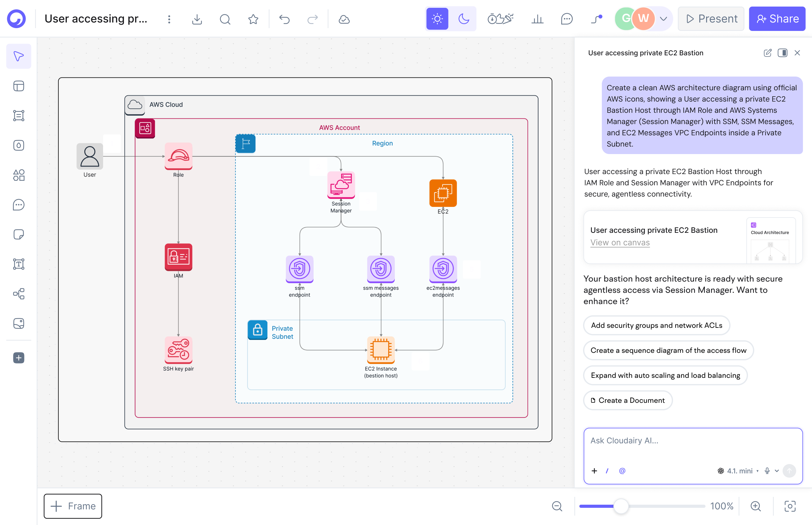
Task: Open the shapes library in sidebar
Action: (x=19, y=175)
